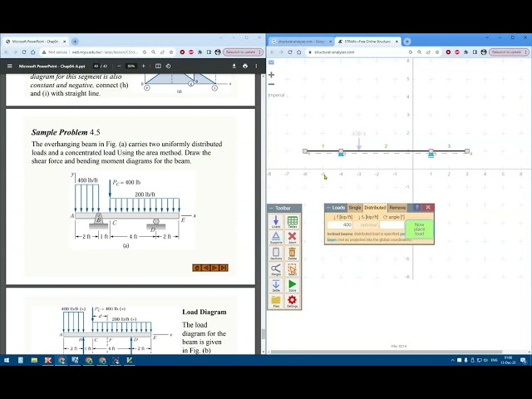Switch to the Distributed load tab
This screenshot has width=532, height=399.
point(375,208)
